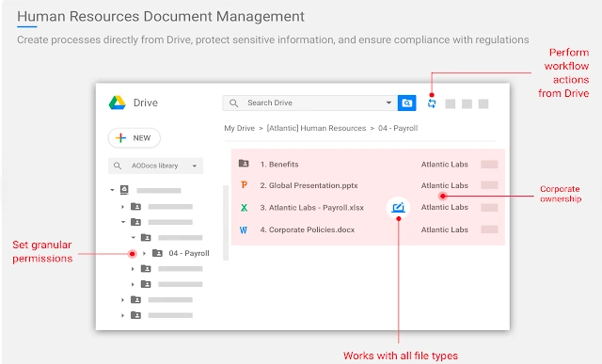Click the magnifier icon in AODocs library box
This screenshot has width=602, height=364.
point(118,166)
